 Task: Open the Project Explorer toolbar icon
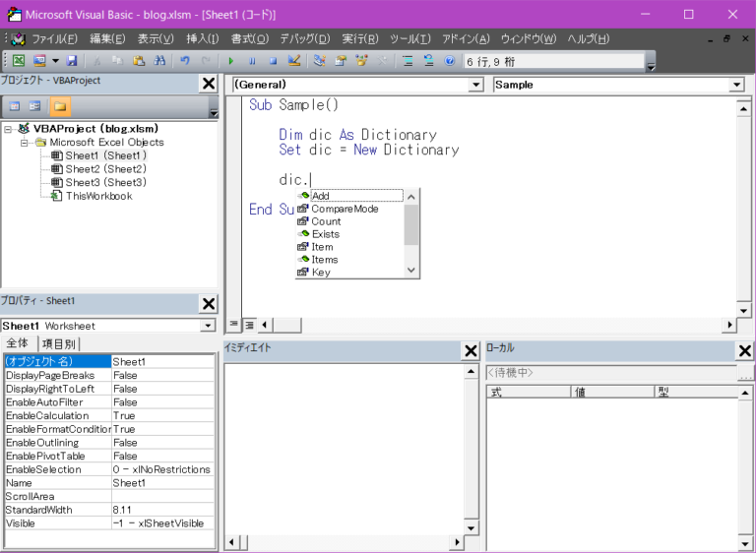[x=319, y=61]
